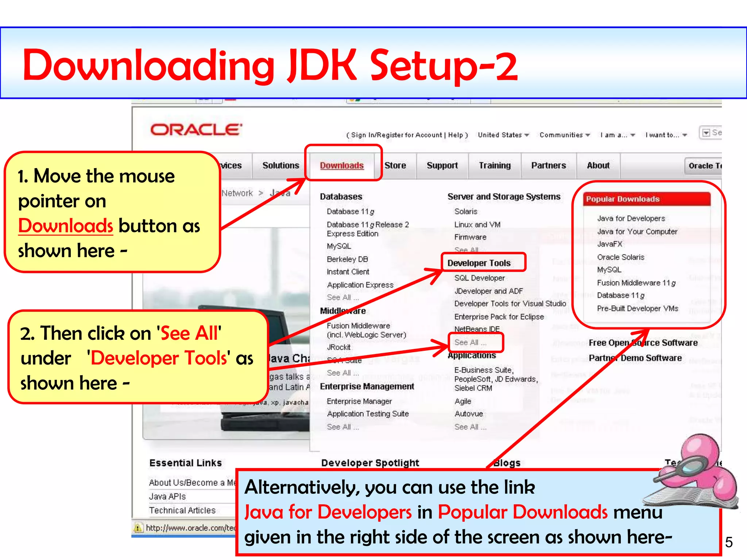Screen dimensions: 747x560
Task: Open the Downloads menu tab
Action: pos(342,166)
